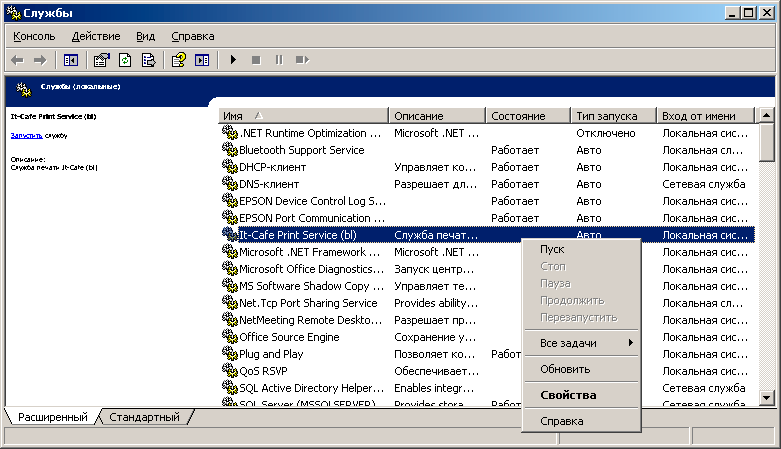Open the Вид menu in menu bar
781x449 pixels.
coord(146,36)
